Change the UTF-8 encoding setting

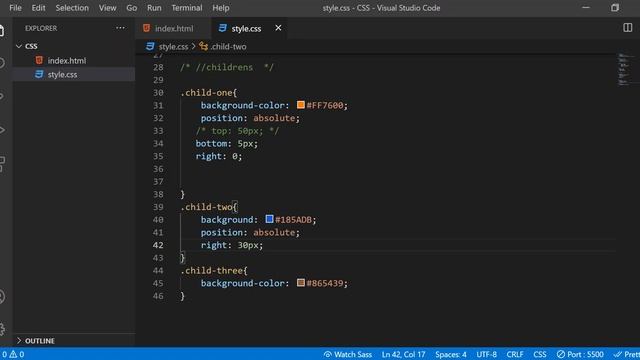(x=487, y=354)
